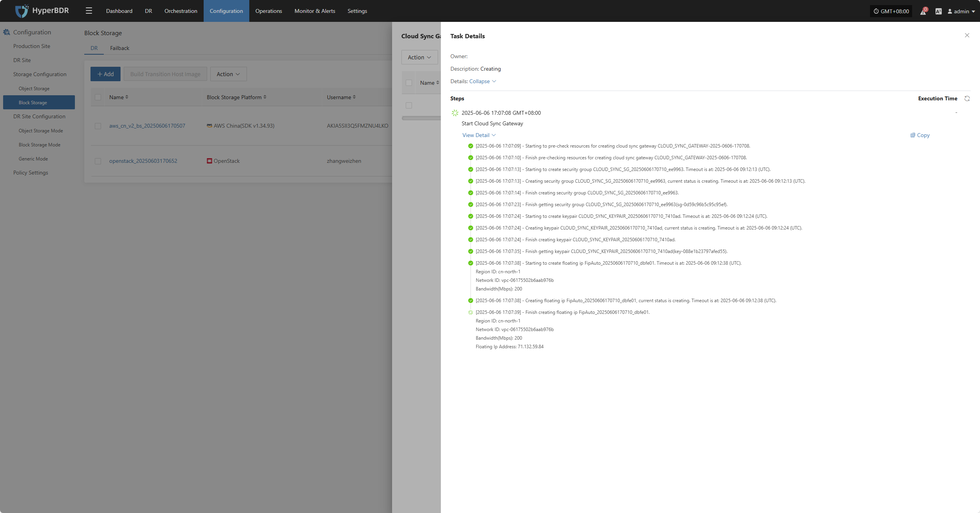Click the zhangweizhen username cell

pos(344,161)
